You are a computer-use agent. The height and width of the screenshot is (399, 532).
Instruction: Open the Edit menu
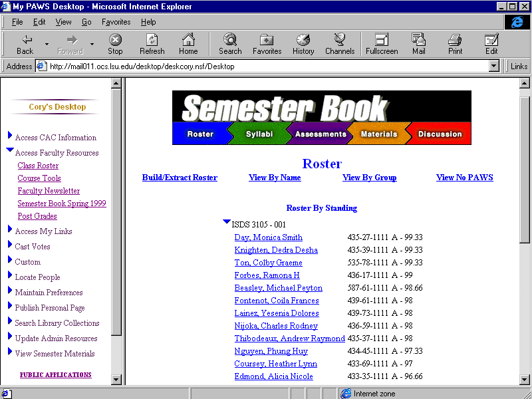click(x=39, y=22)
